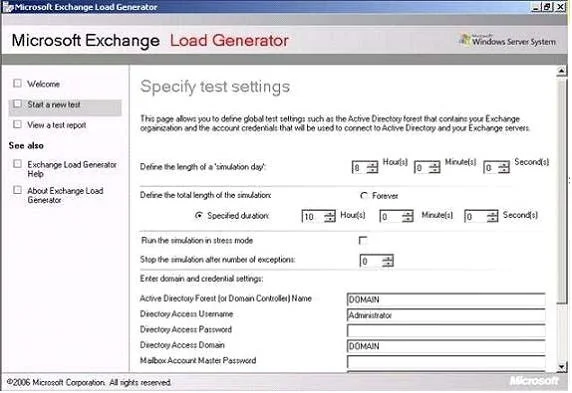Viewport: 572px width, 393px height.
Task: Click the application icon in title bar
Action: pos(8,7)
